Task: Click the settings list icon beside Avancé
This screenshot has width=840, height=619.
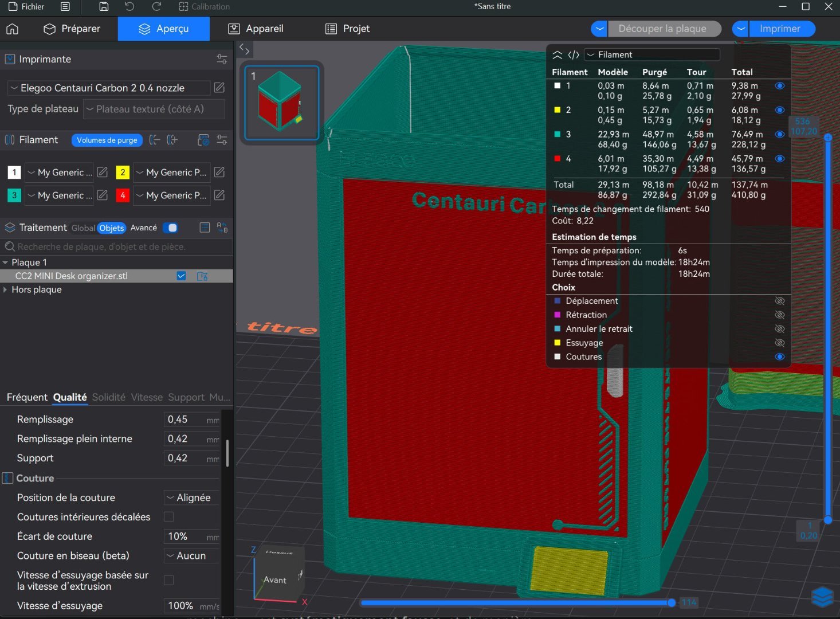Action: [205, 228]
